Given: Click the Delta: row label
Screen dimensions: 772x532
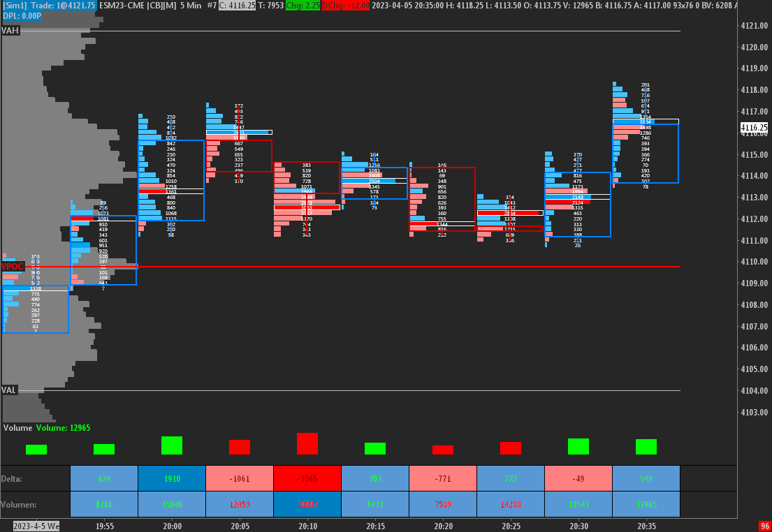Looking at the screenshot, I should coord(12,478).
